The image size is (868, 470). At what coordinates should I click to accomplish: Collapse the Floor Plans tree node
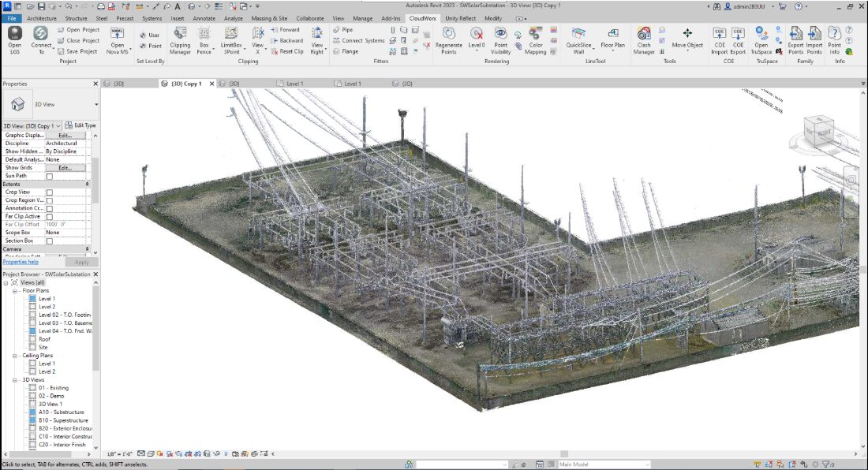[15, 290]
